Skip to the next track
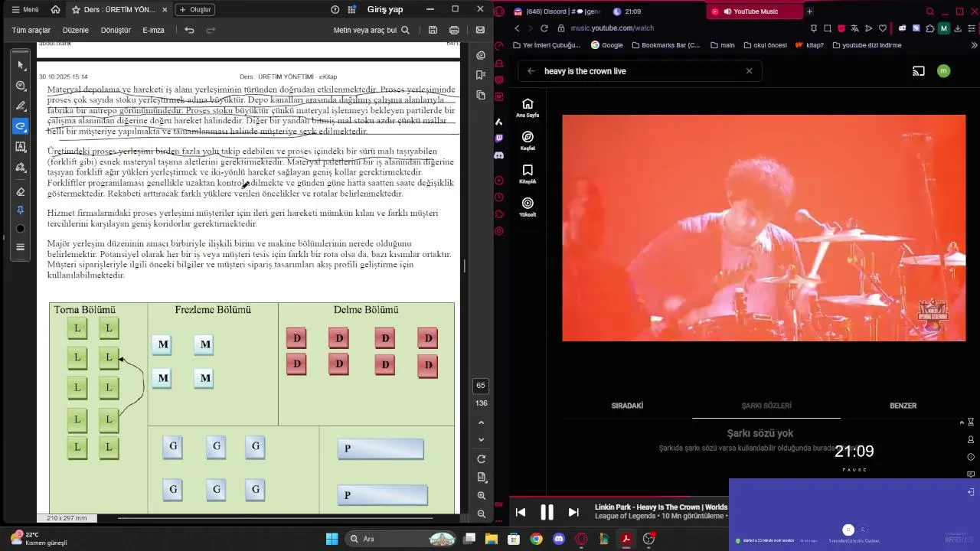The height and width of the screenshot is (551, 980). (573, 512)
